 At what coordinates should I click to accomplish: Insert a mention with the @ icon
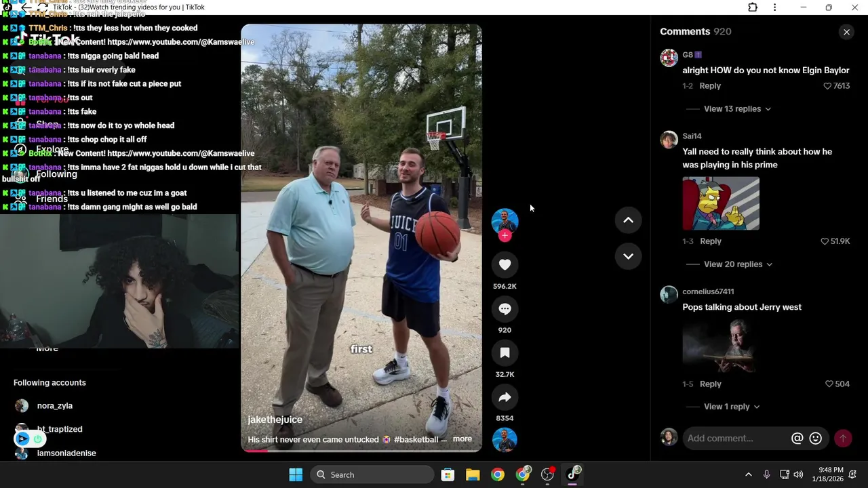coord(797,439)
